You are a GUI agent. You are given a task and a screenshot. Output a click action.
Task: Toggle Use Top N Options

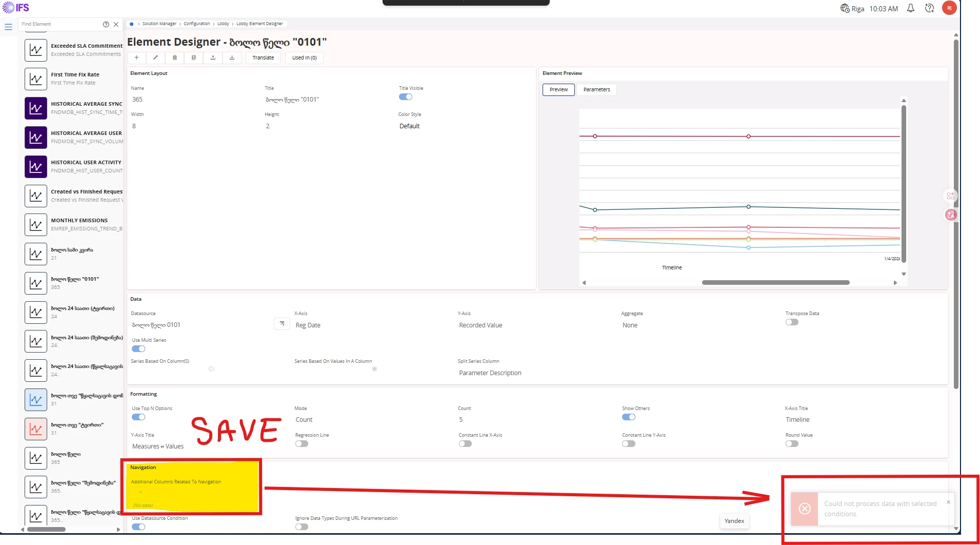point(138,417)
